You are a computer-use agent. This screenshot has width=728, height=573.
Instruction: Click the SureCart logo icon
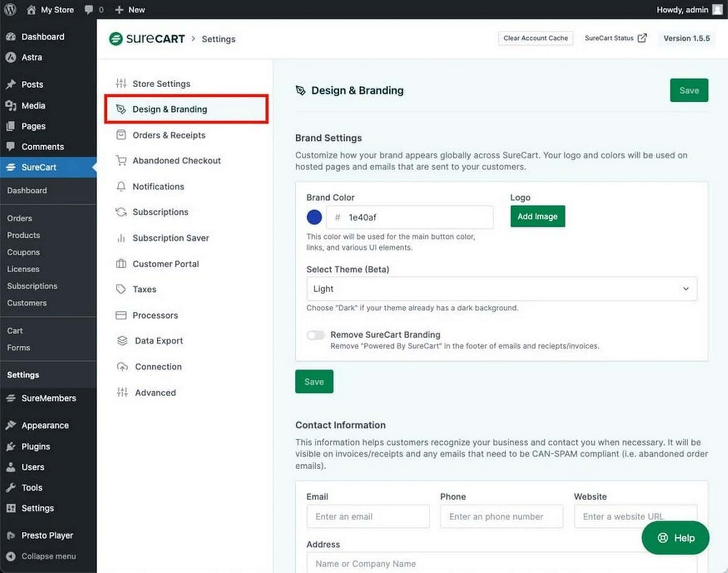pos(116,39)
